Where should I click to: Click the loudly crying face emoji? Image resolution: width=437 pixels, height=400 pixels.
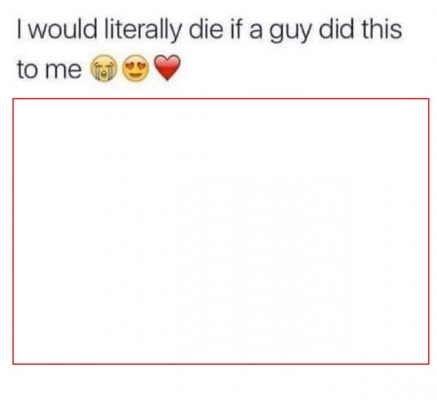coord(104,69)
